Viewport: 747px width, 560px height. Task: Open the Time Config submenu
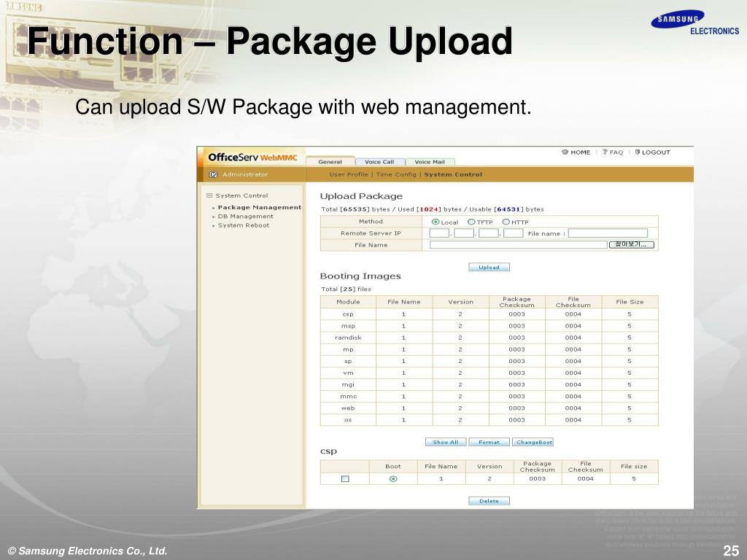pos(396,174)
